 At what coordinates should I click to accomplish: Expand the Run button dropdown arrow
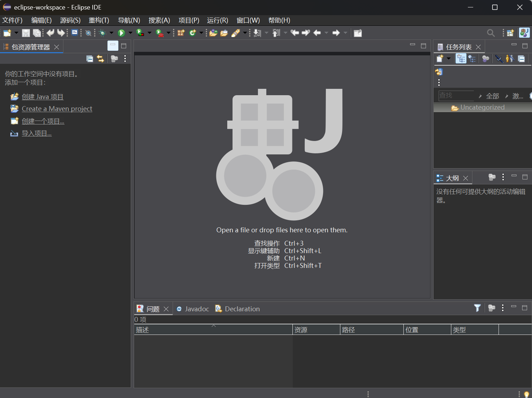[130, 33]
